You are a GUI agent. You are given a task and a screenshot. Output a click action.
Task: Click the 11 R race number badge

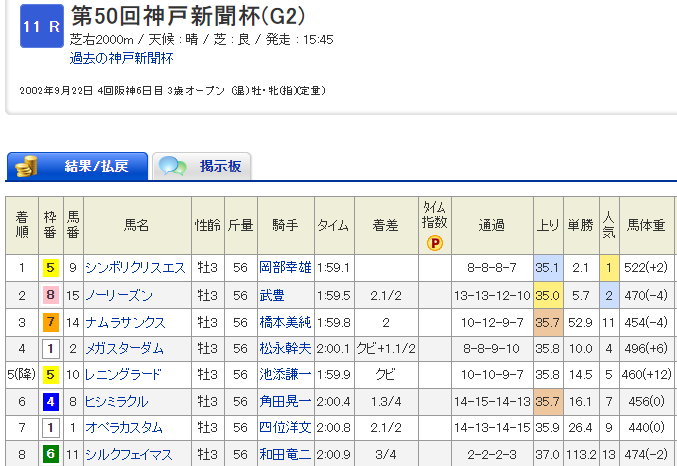click(x=42, y=26)
